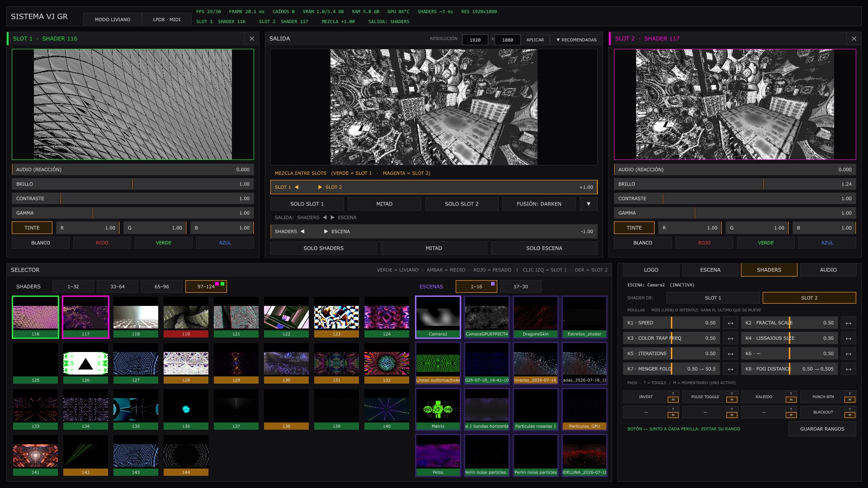
Task: Set INVERT pad to Toggle mode (T)
Action: (673, 394)
